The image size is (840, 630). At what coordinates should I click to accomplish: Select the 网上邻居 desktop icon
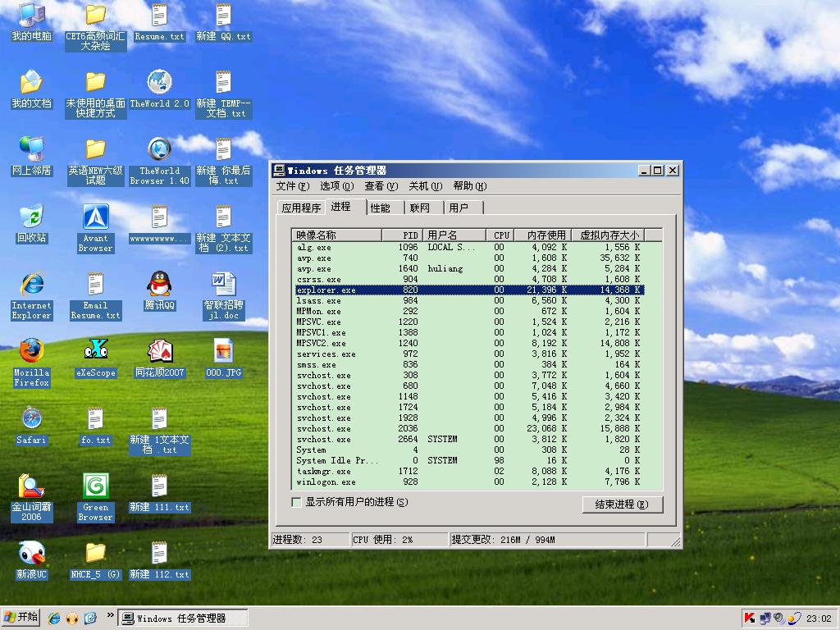pos(32,157)
